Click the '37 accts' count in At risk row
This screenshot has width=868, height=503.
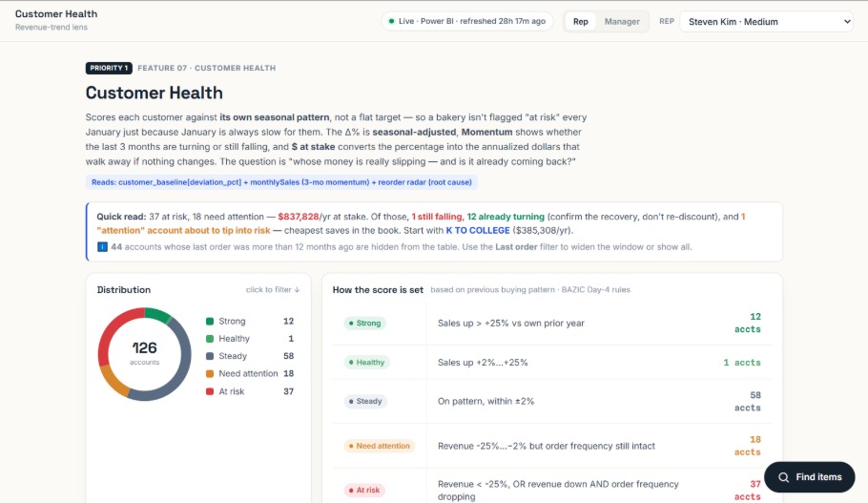click(x=747, y=491)
